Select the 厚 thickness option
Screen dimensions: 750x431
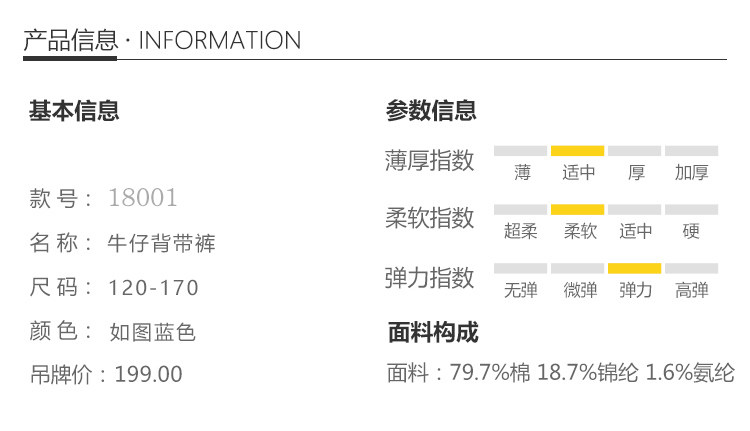(x=636, y=171)
